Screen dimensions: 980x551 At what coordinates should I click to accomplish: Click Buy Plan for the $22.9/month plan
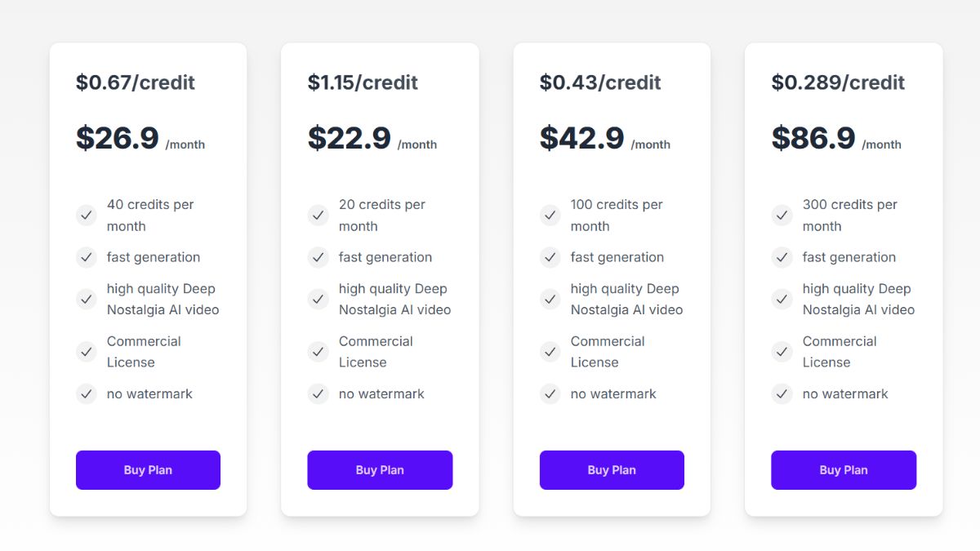click(380, 470)
